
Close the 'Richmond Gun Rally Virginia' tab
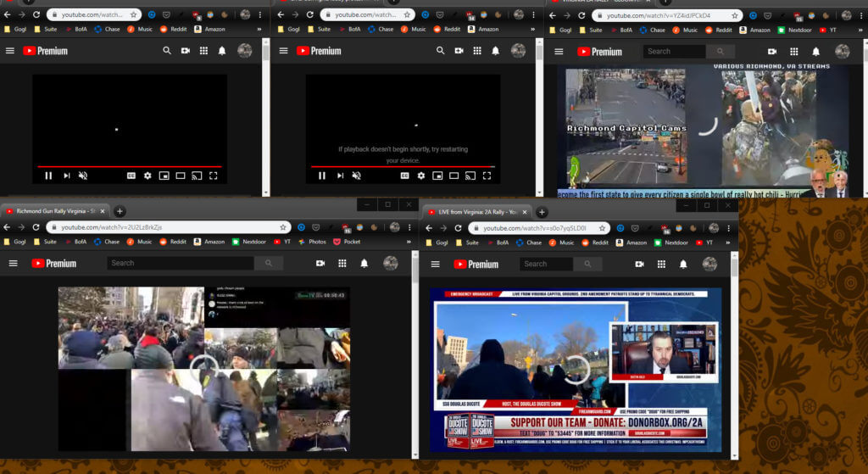[102, 211]
